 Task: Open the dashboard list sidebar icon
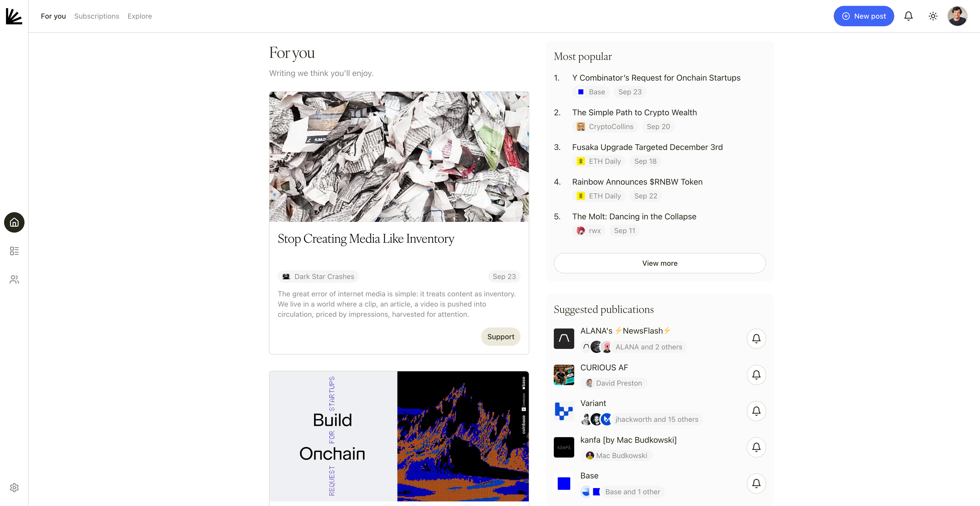(x=14, y=251)
